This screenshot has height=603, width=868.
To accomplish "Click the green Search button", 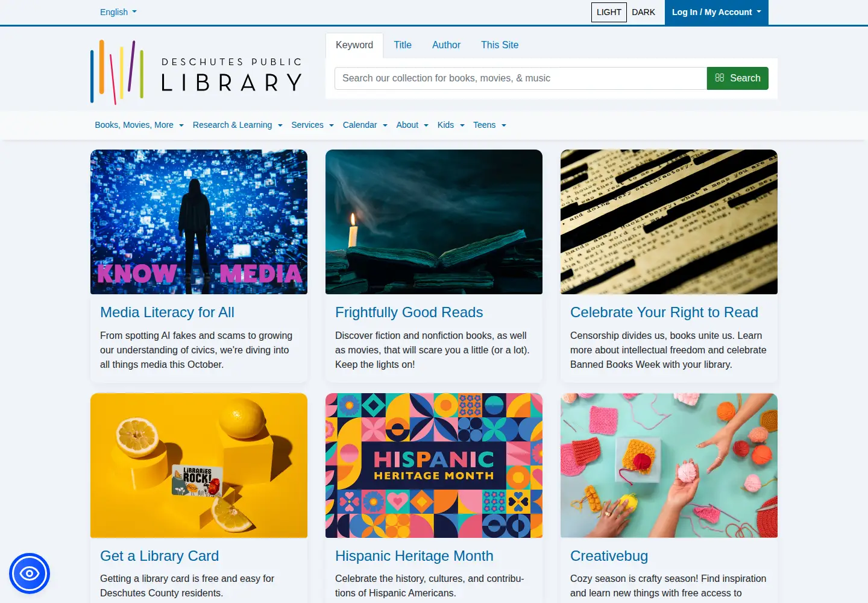I will point(737,78).
